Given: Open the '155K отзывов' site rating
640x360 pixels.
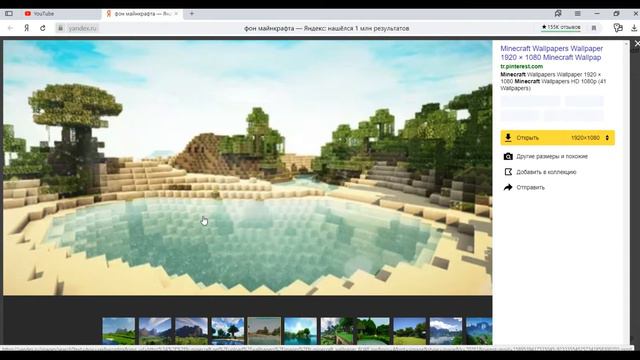Looking at the screenshot, I should (x=561, y=27).
